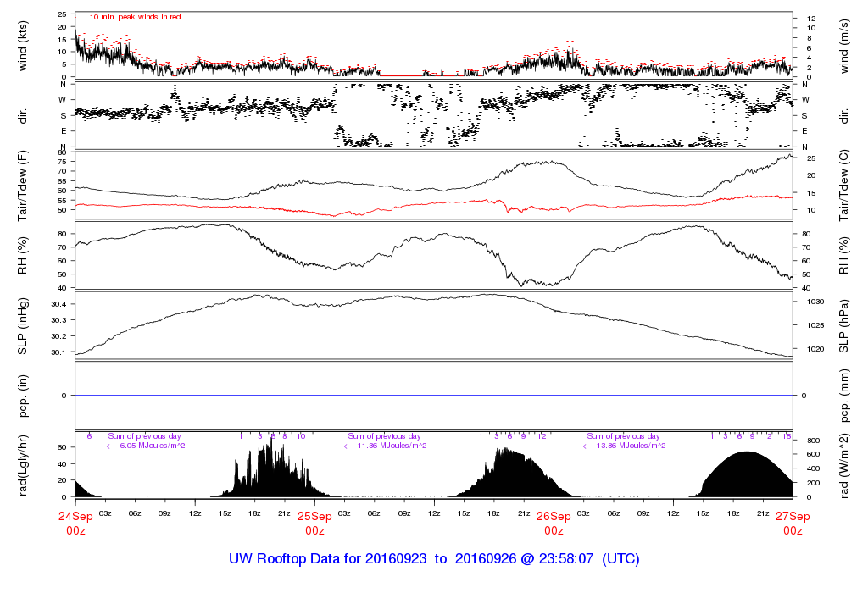Select the 27Sep 00z date marker
The width and height of the screenshot is (868, 593).
[x=793, y=523]
